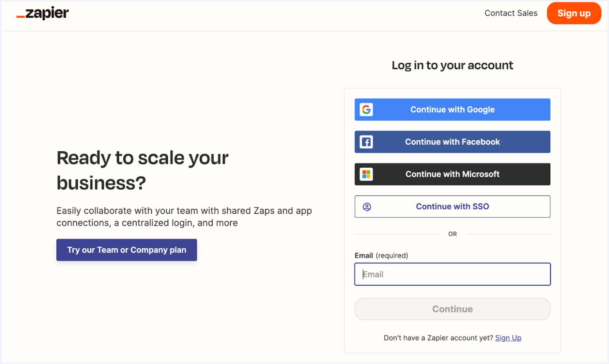Click the Microsoft logo icon
Image resolution: width=609 pixels, height=364 pixels.
pos(366,174)
